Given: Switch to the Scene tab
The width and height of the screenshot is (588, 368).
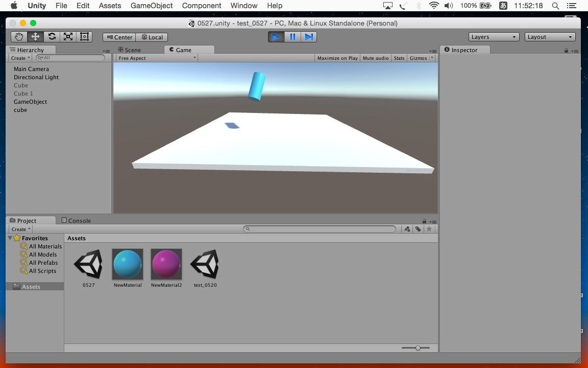Looking at the screenshot, I should [x=130, y=50].
